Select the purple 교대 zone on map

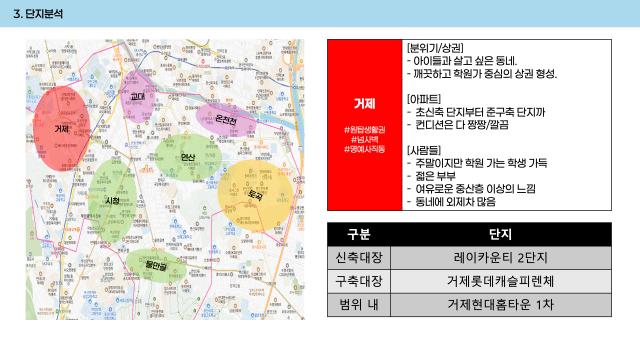pos(138,96)
